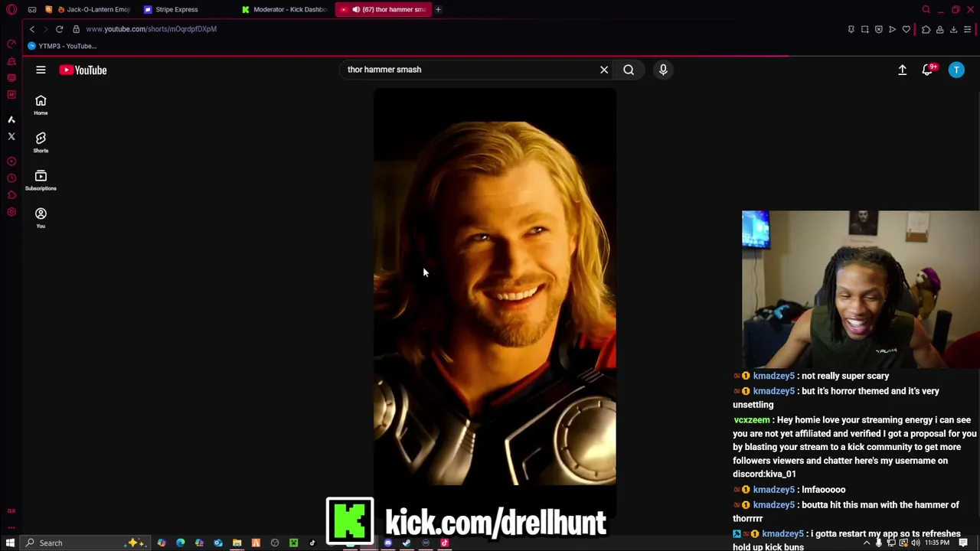The width and height of the screenshot is (980, 551).
Task: Open browser extensions cube icon
Action: [926, 29]
